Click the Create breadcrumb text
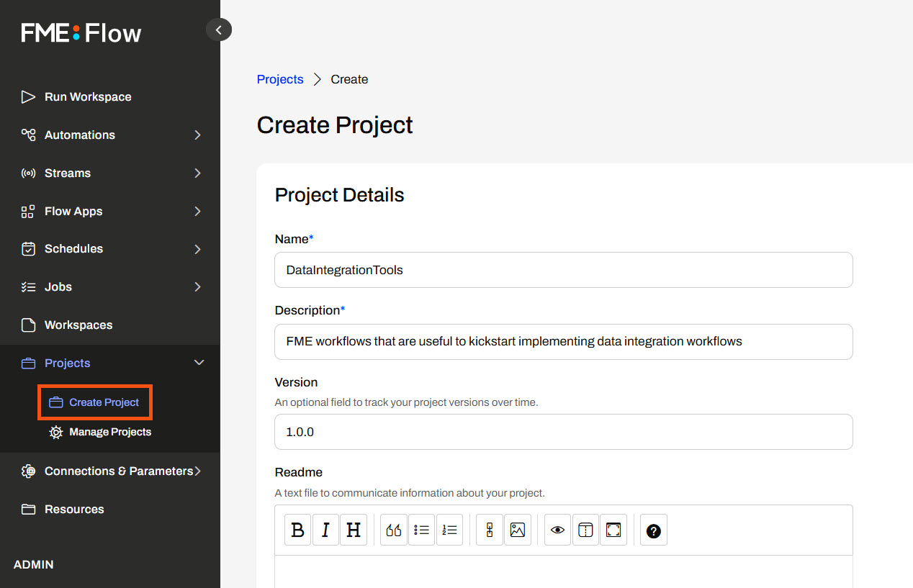The height and width of the screenshot is (588, 913). tap(349, 79)
